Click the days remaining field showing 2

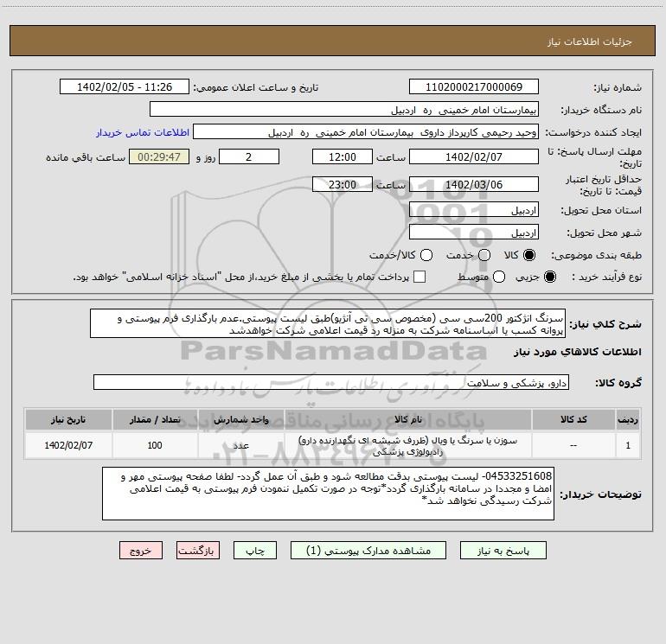(x=249, y=156)
